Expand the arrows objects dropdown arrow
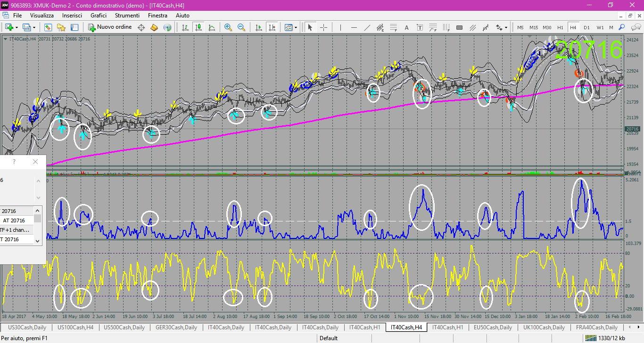 coord(506,27)
